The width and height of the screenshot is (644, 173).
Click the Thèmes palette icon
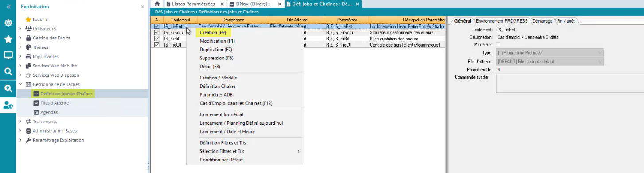28,47
